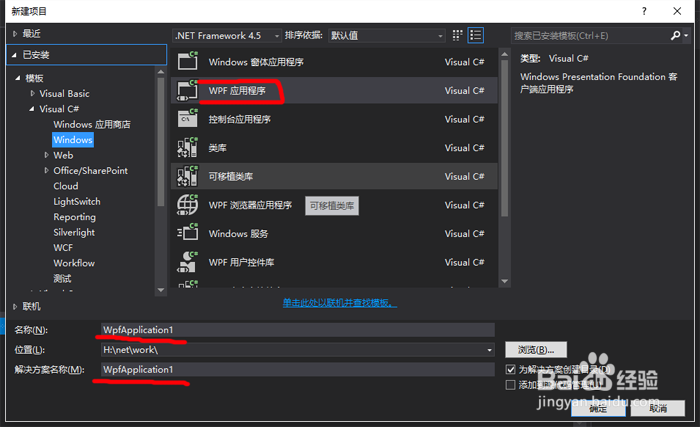This screenshot has width=700, height=427.
Task: Click the find templates online link
Action: coord(340,303)
